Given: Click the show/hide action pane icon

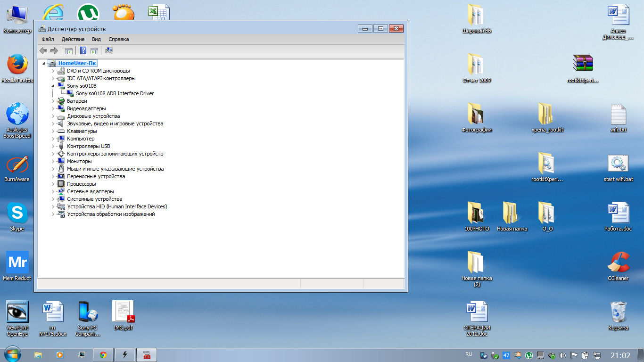Looking at the screenshot, I should tap(94, 51).
